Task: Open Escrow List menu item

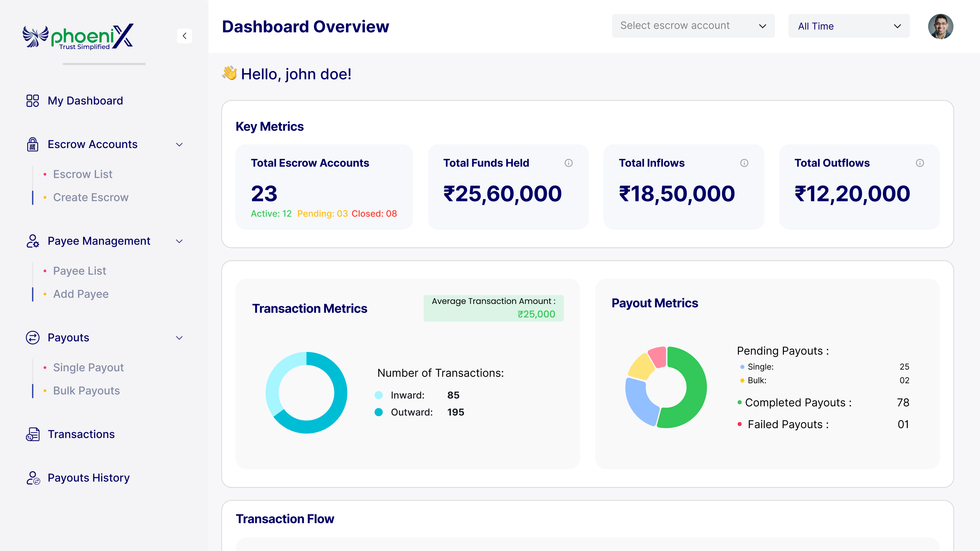Action: point(82,174)
